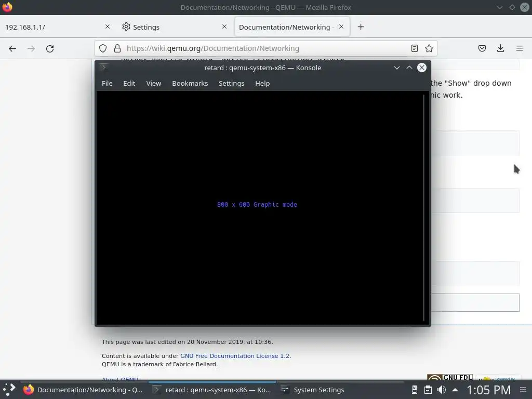The width and height of the screenshot is (532, 399).
Task: Open Konsole View menu
Action: coord(153,84)
